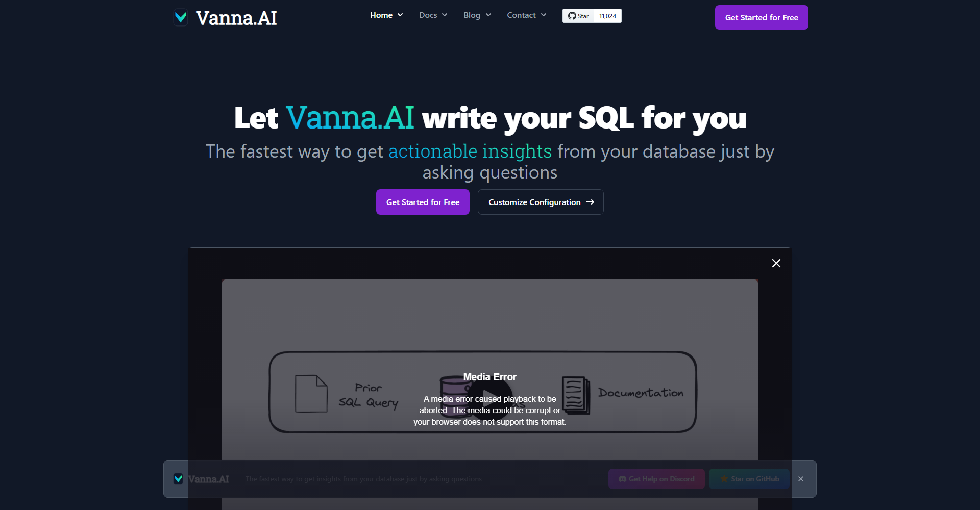980x510 pixels.
Task: Click the star icon on Star on GitHub
Action: (x=724, y=479)
